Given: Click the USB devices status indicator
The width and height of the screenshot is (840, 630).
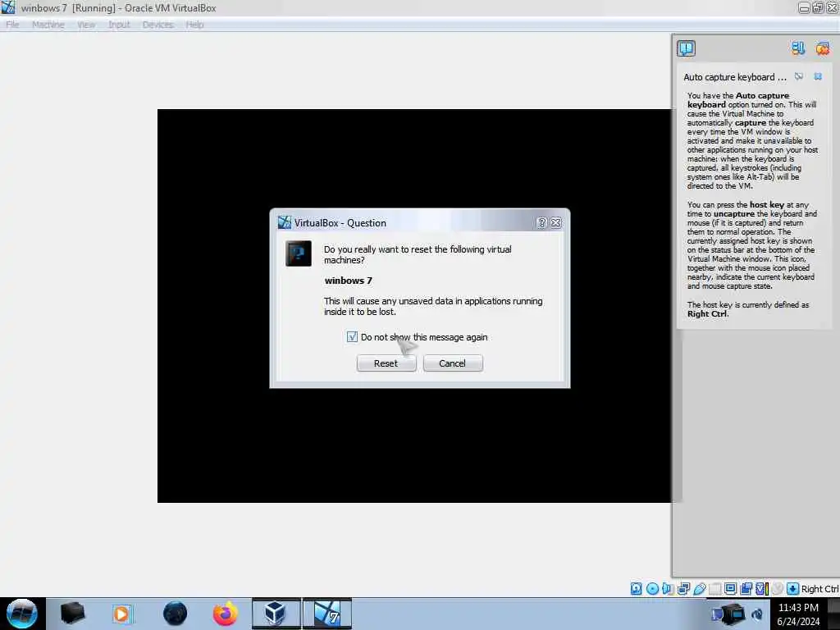Looking at the screenshot, I should pos(699,589).
